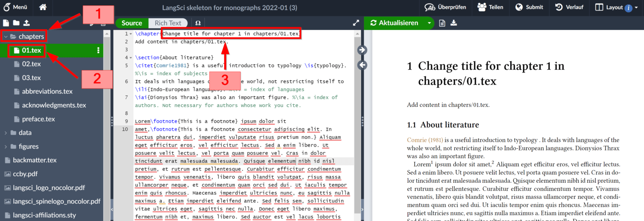Go to the home dashboard icon

point(43,7)
